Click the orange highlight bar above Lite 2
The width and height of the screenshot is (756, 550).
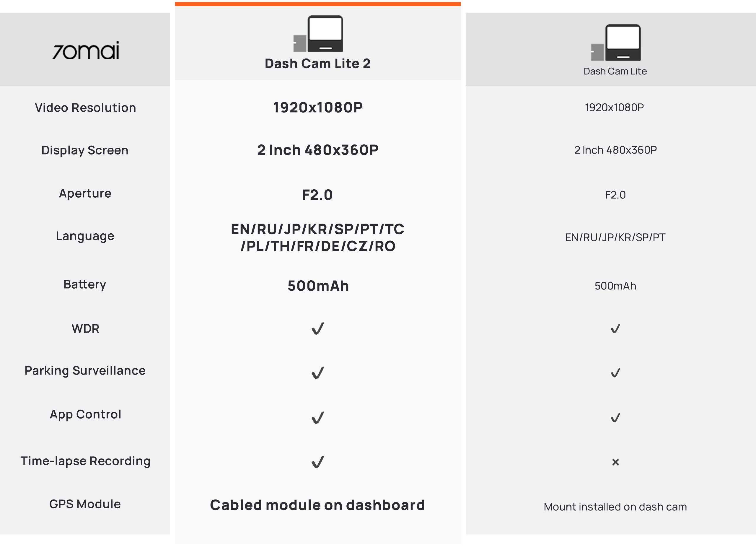coord(318,4)
